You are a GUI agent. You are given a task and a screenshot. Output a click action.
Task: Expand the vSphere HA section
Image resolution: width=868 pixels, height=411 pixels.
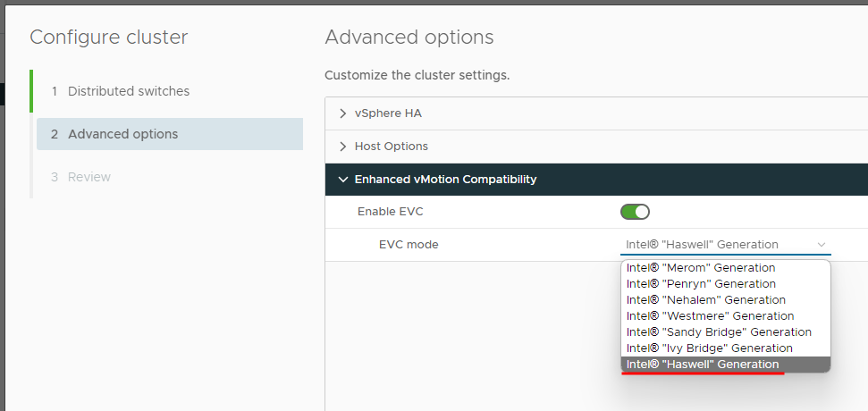(596, 113)
